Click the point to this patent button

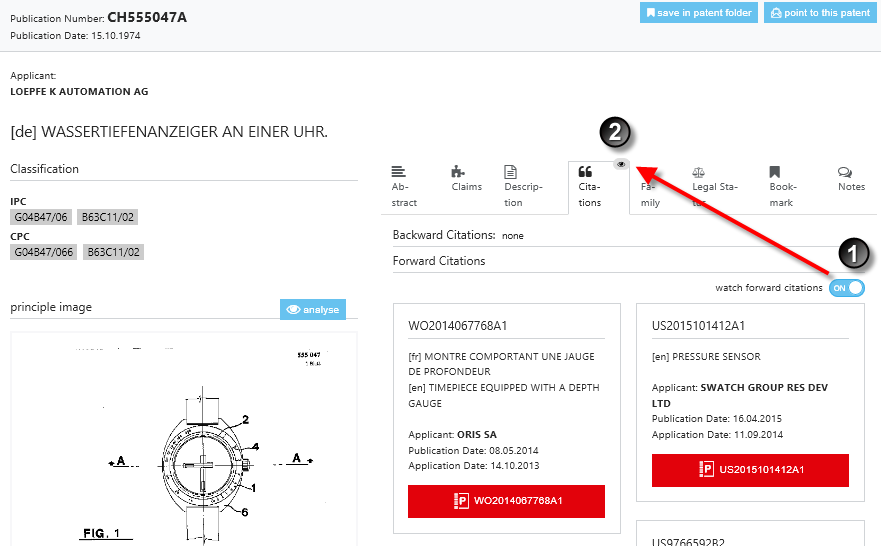(x=818, y=13)
